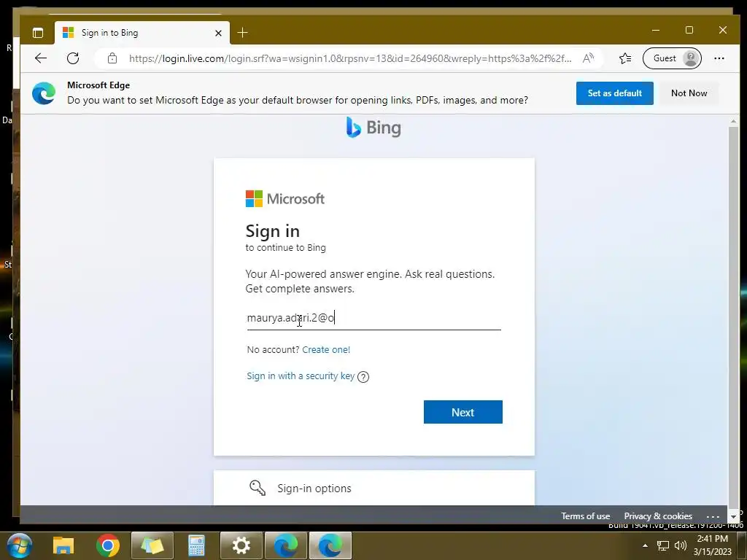The height and width of the screenshot is (560, 747).
Task: Open Sign-in options
Action: [374, 488]
